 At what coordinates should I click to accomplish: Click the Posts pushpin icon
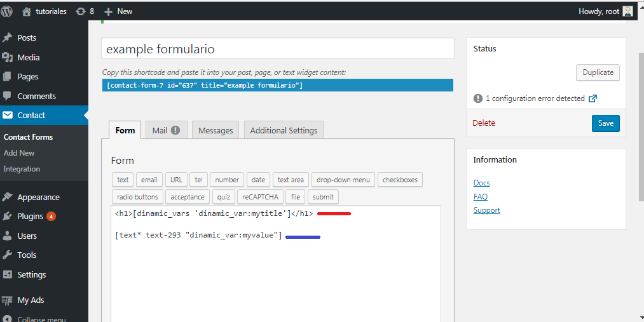(8, 37)
